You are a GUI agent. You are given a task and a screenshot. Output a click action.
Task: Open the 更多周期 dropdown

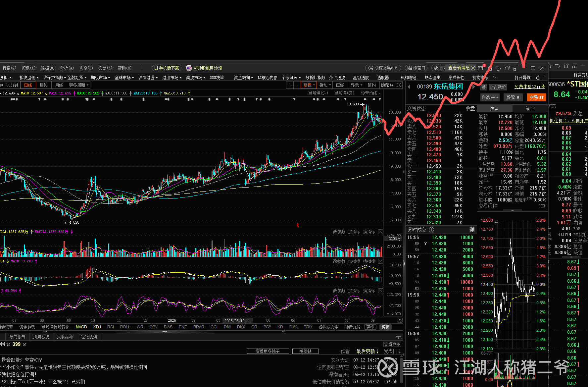coord(79,85)
